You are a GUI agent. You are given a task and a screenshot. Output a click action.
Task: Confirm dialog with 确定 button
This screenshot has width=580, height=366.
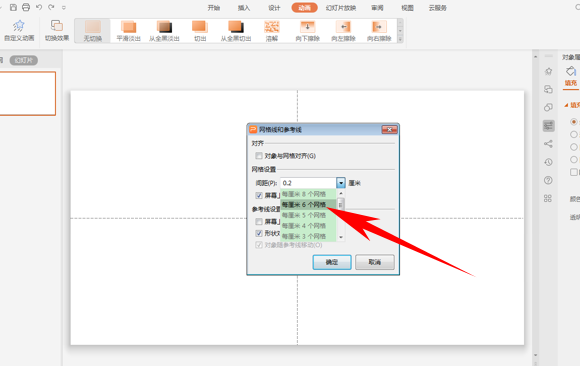(332, 262)
